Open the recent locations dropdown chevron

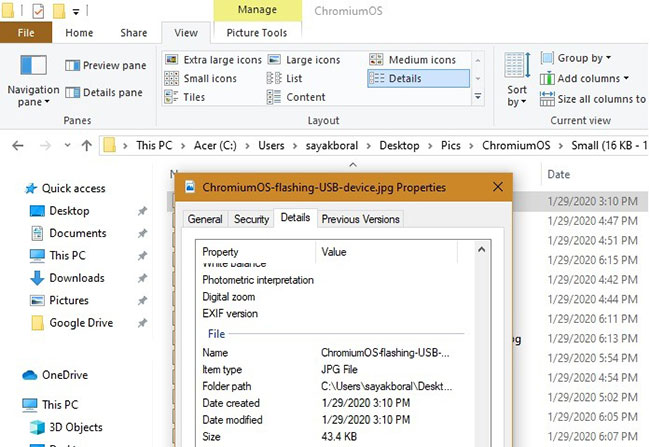(67, 146)
